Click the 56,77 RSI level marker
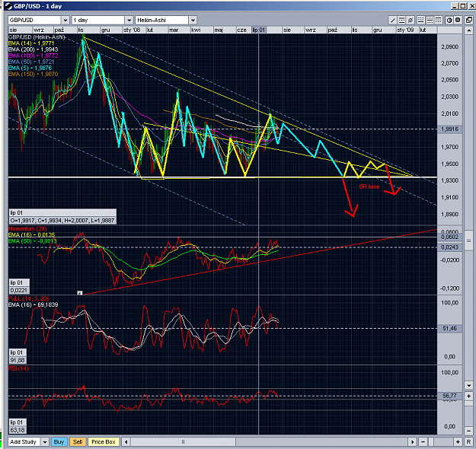This screenshot has width=476, height=449. [449, 396]
